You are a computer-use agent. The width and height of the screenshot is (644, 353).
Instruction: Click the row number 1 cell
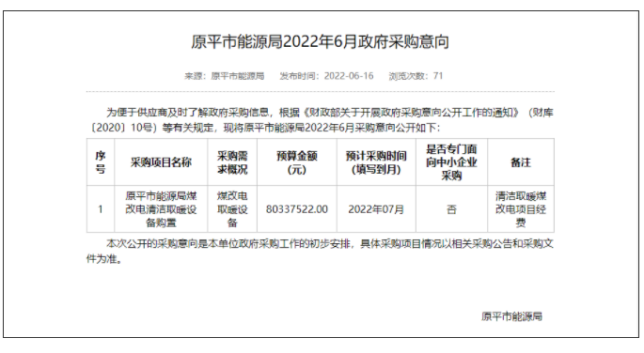[x=101, y=209]
